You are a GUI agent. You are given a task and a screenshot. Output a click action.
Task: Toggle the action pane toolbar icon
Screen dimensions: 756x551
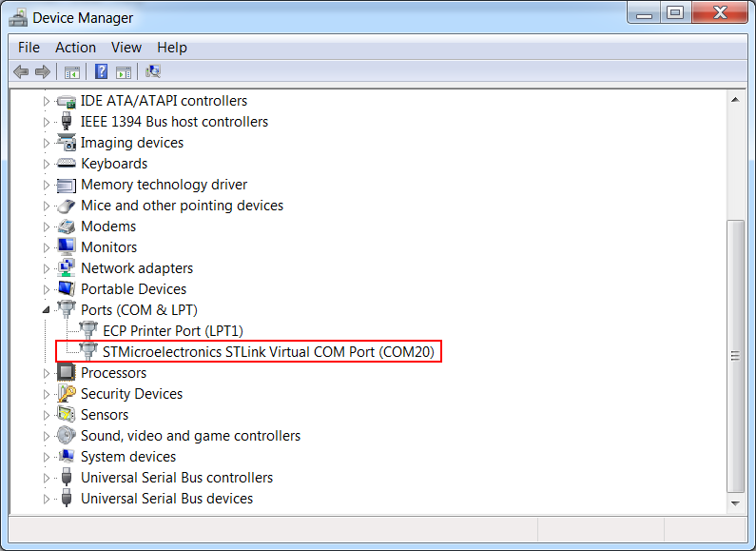[x=123, y=71]
